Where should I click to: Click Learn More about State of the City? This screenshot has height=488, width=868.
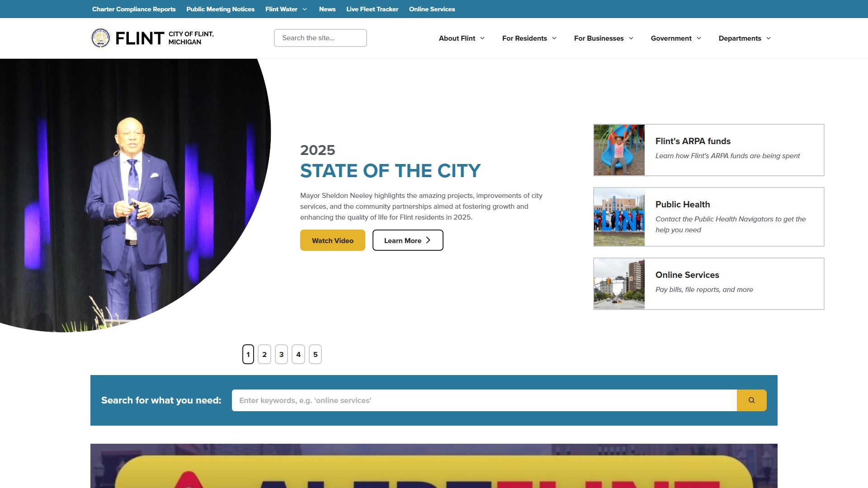(x=407, y=240)
